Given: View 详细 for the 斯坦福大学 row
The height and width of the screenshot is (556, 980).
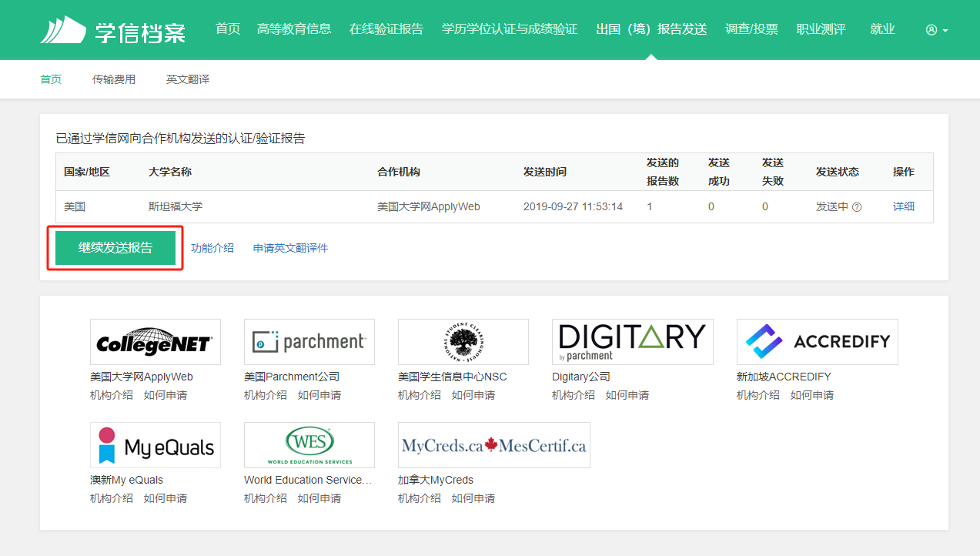Looking at the screenshot, I should point(904,207).
